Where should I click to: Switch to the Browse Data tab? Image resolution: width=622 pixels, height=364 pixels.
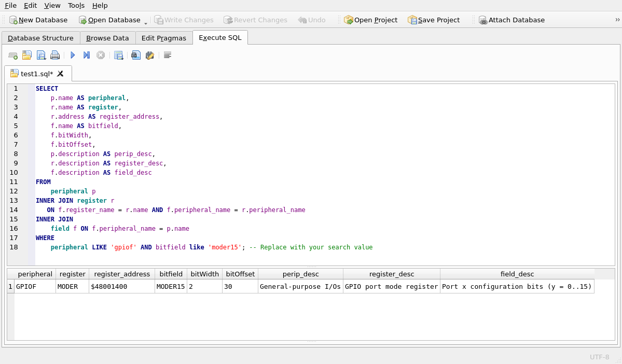coord(107,38)
